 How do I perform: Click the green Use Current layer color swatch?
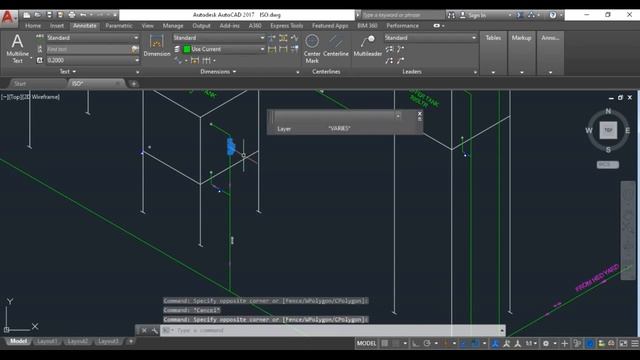tap(187, 49)
